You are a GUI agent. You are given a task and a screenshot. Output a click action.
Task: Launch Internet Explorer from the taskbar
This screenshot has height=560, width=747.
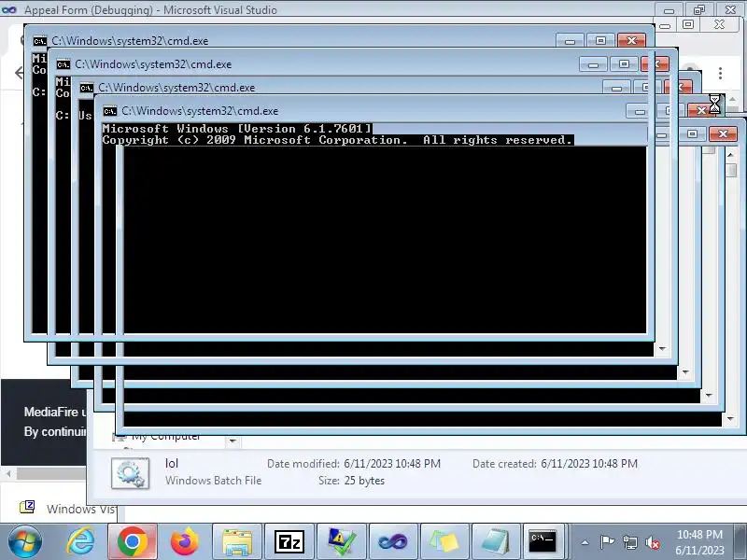80,542
